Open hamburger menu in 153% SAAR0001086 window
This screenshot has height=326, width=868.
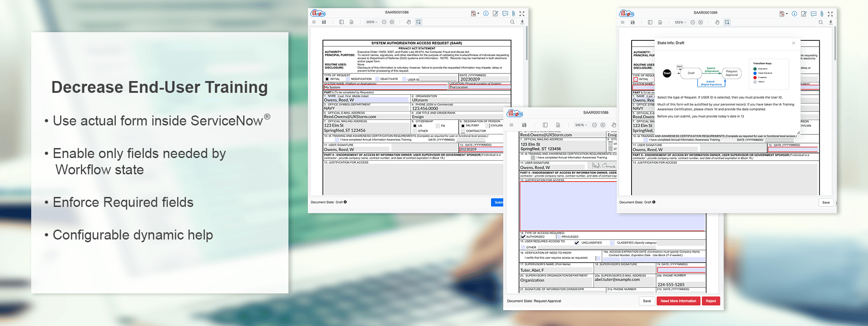[x=314, y=22]
